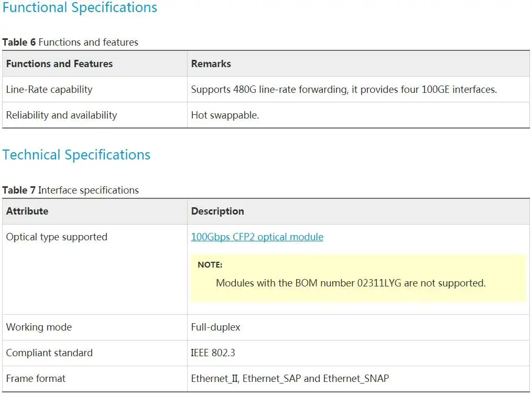The height and width of the screenshot is (394, 532).
Task: Click the Description column header
Action: (x=218, y=211)
